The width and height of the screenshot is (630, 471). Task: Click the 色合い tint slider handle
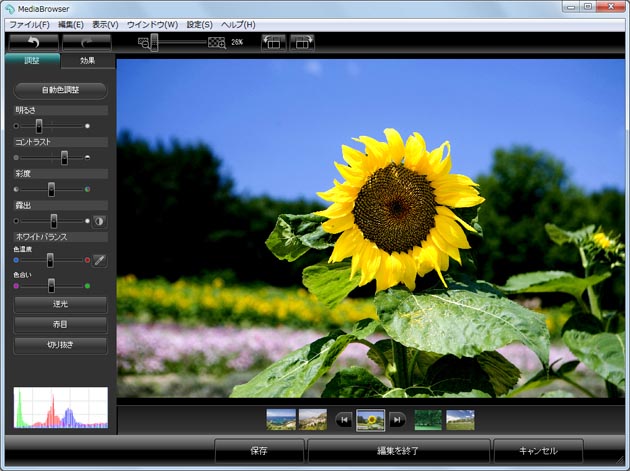click(x=51, y=286)
